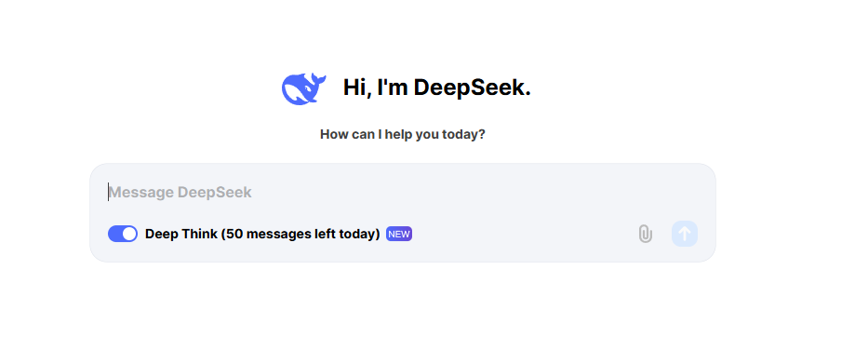Screen dimensions: 868x364
Task: Click the "Hi, I'm DeepSeek." heading
Action: [x=436, y=88]
